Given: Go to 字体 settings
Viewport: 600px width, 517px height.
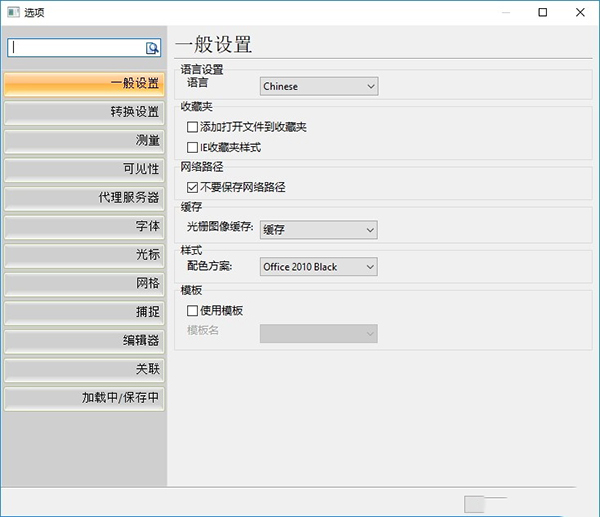Looking at the screenshot, I should 84,227.
